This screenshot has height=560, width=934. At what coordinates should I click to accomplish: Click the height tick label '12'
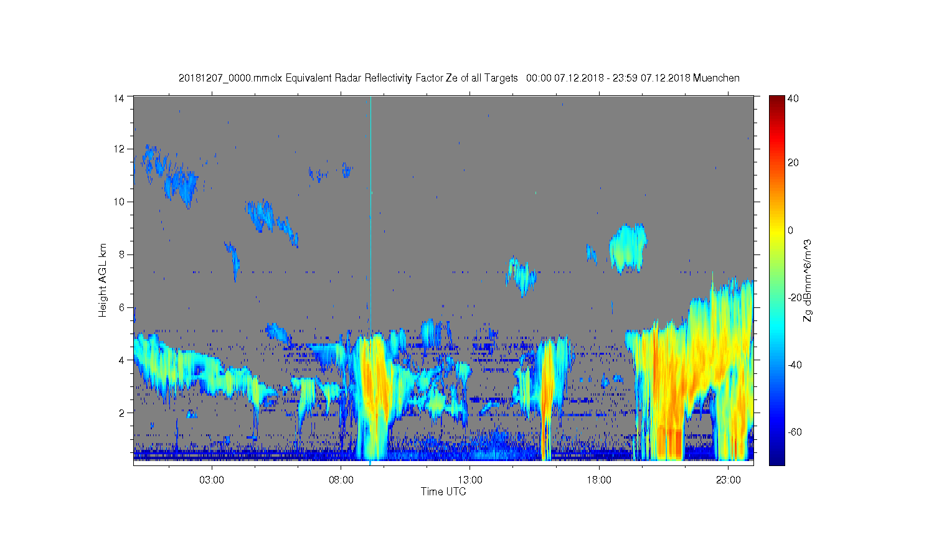click(120, 149)
